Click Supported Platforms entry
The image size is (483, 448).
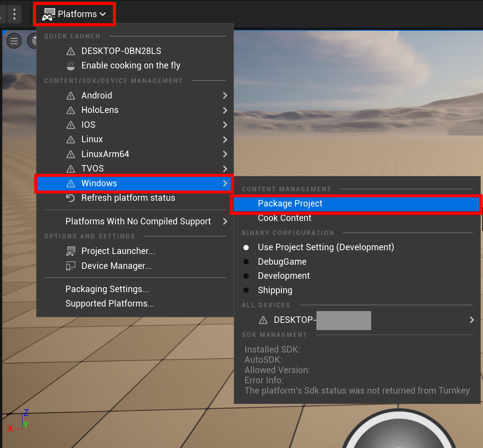click(110, 303)
